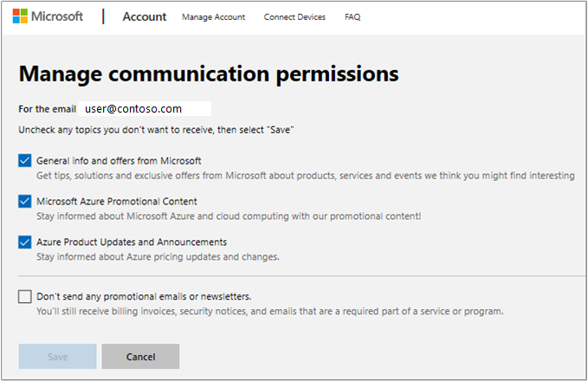Click Azure pricing updates description text
This screenshot has height=381, width=588.
tap(158, 256)
